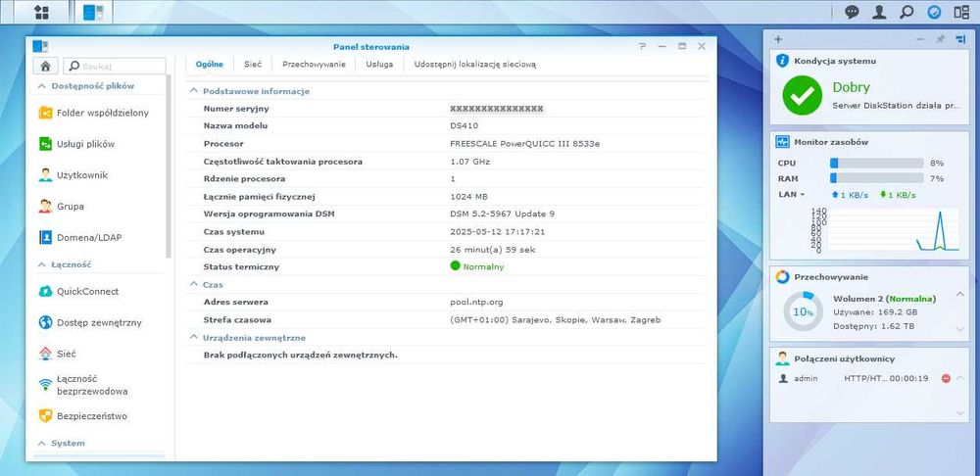Screen dimensions: 980x476
Task: Minimize the widget panel
Action: pos(920,39)
